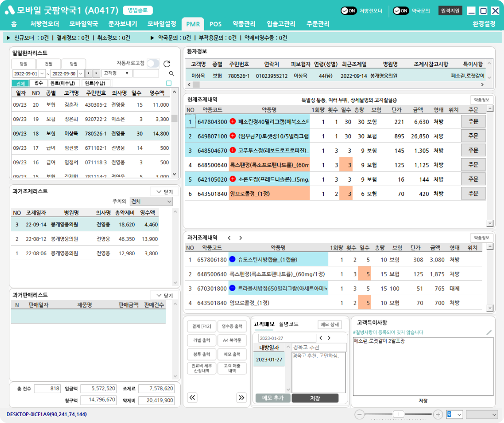
Task: Click the magnifier search icon in patient list
Action: coord(172,74)
